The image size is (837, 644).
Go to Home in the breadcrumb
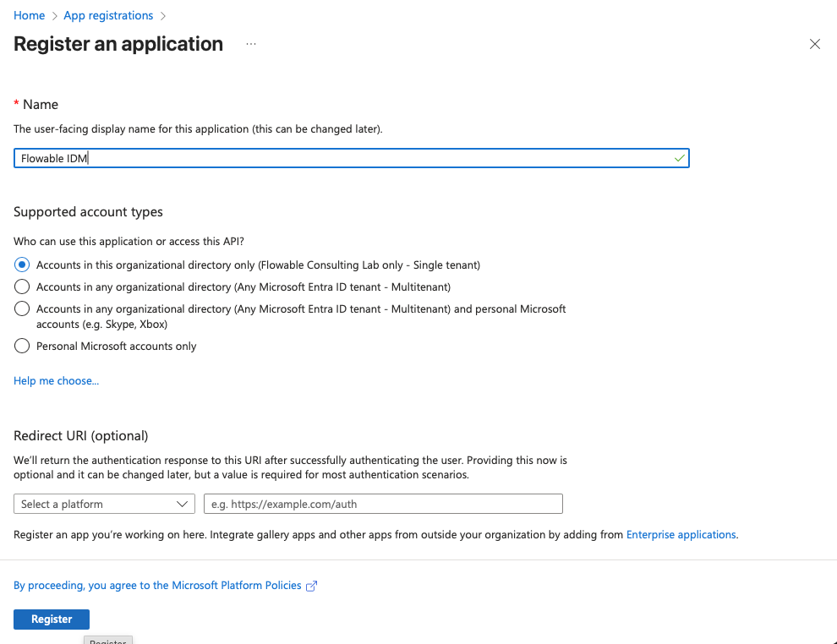click(x=29, y=16)
